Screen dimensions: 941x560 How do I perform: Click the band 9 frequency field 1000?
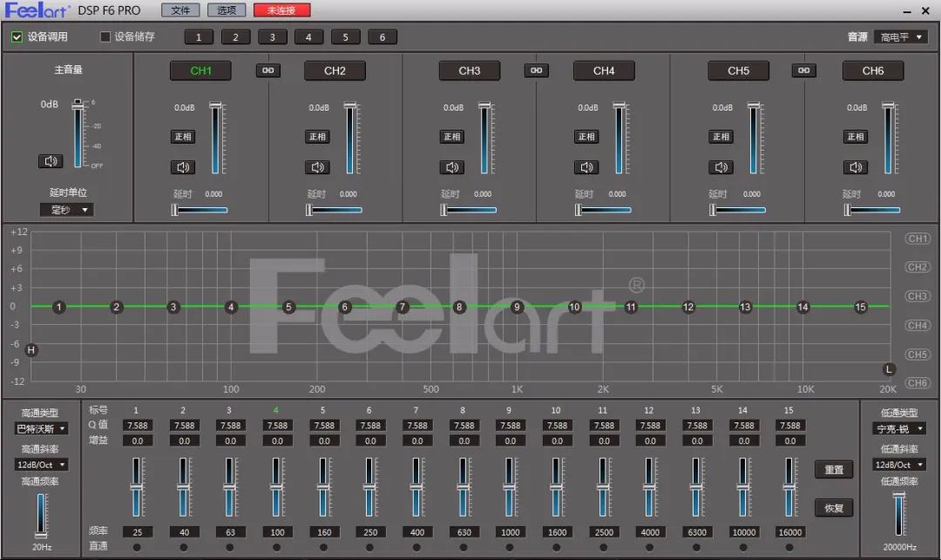511,532
